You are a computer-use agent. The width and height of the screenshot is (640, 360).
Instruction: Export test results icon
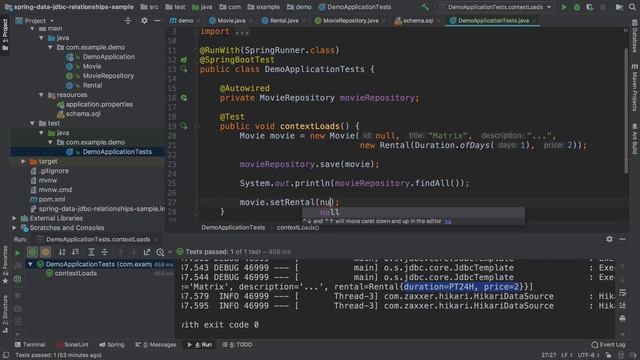(x=147, y=252)
